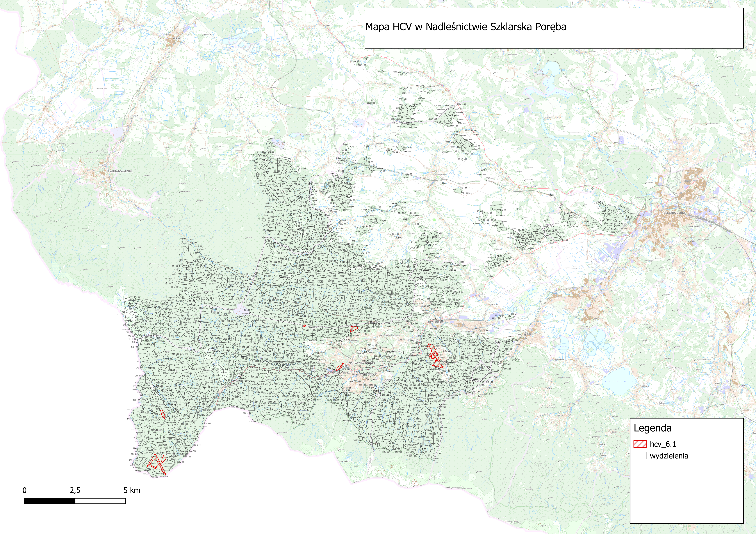Viewport: 756px width, 534px height.
Task: Click the ŚWIERADÓW-ZDRÓJ town label
Action: pos(121,172)
